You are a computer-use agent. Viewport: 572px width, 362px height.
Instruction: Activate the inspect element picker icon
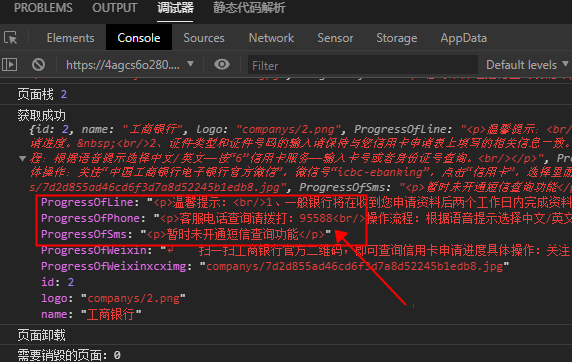[x=11, y=38]
